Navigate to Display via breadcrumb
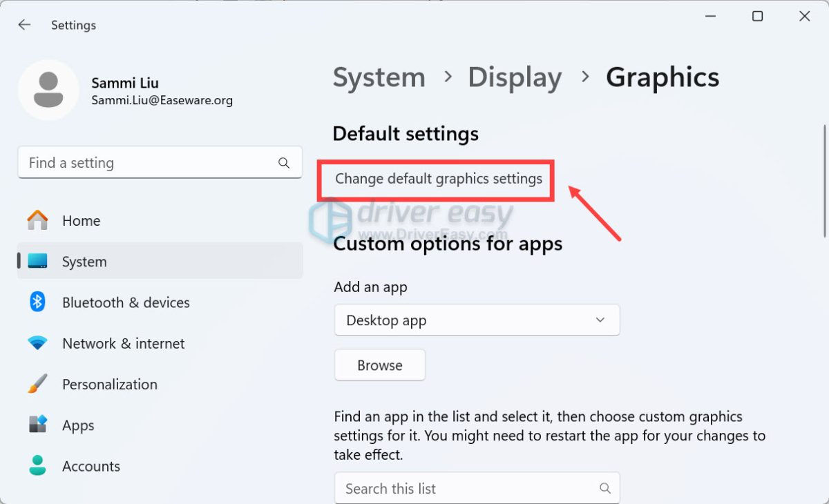829x504 pixels. [x=515, y=77]
